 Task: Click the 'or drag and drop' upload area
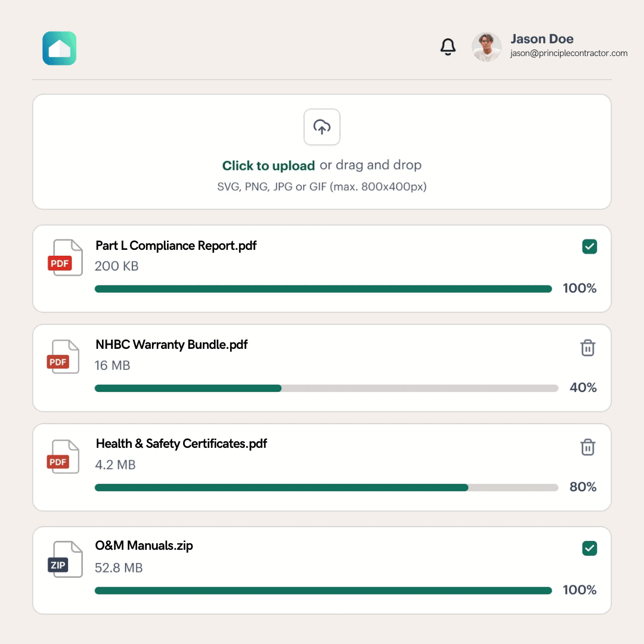click(370, 165)
